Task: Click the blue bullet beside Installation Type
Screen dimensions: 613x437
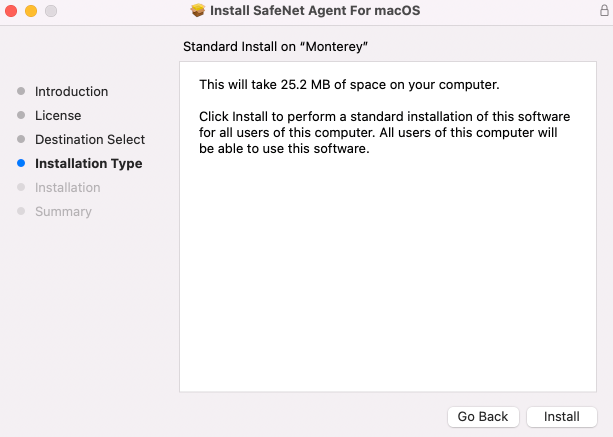Action: coord(21,163)
